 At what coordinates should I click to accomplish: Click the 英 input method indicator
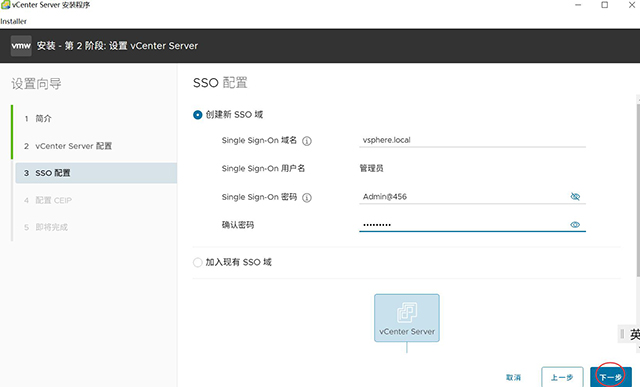tap(634, 334)
